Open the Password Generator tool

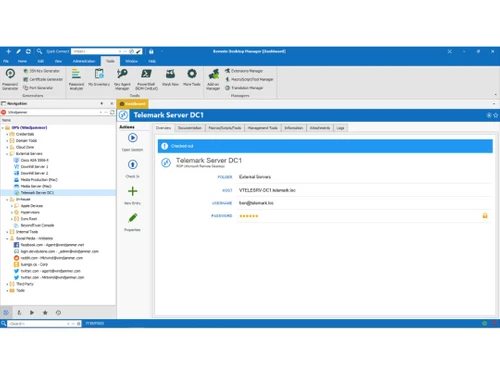pos(10,79)
